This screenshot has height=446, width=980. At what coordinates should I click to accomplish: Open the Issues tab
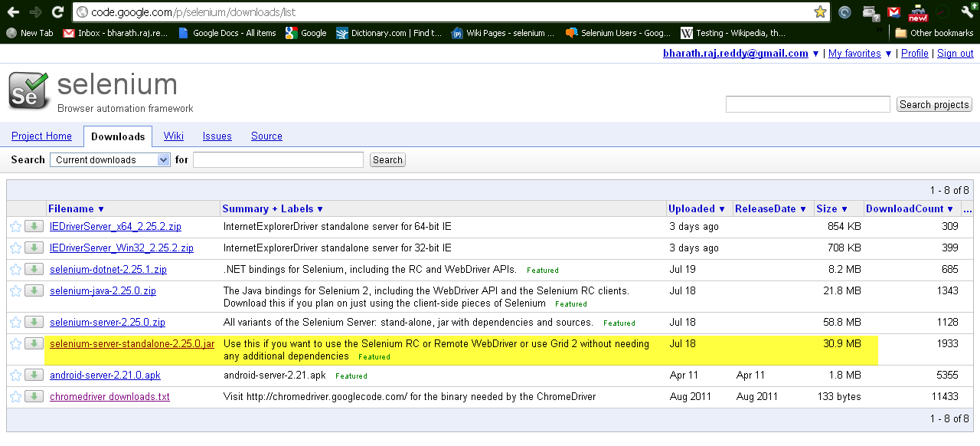pos(217,136)
